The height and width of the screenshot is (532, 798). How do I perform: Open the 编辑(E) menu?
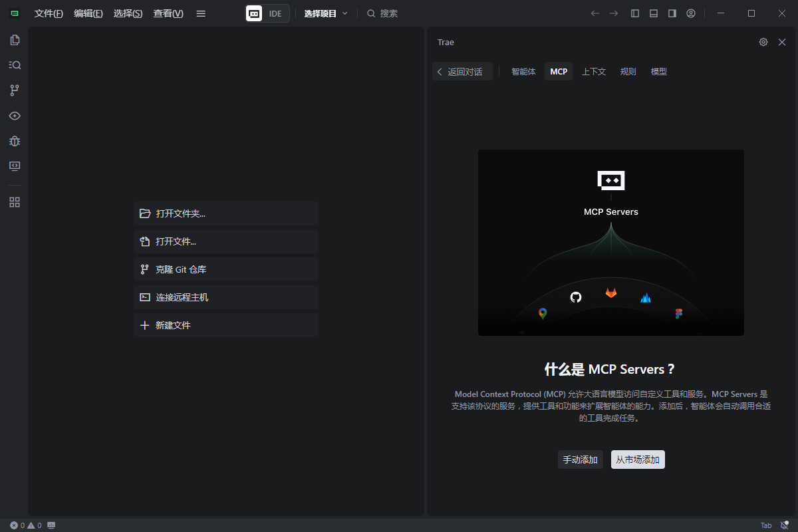click(88, 13)
